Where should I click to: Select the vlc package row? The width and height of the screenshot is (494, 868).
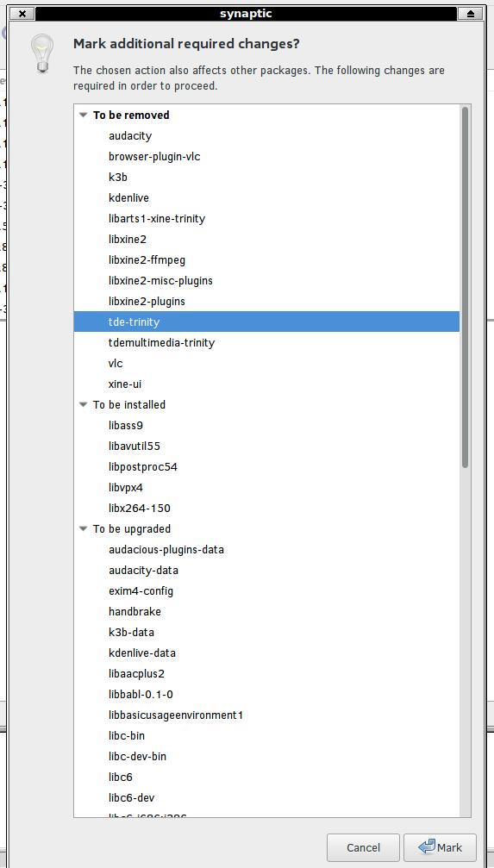tap(266, 363)
